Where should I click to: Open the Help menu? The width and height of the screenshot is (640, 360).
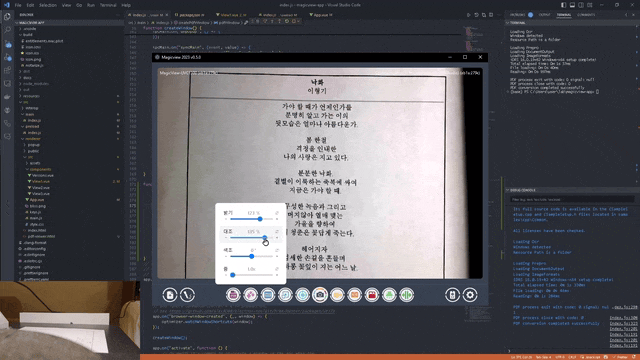tap(126, 5)
